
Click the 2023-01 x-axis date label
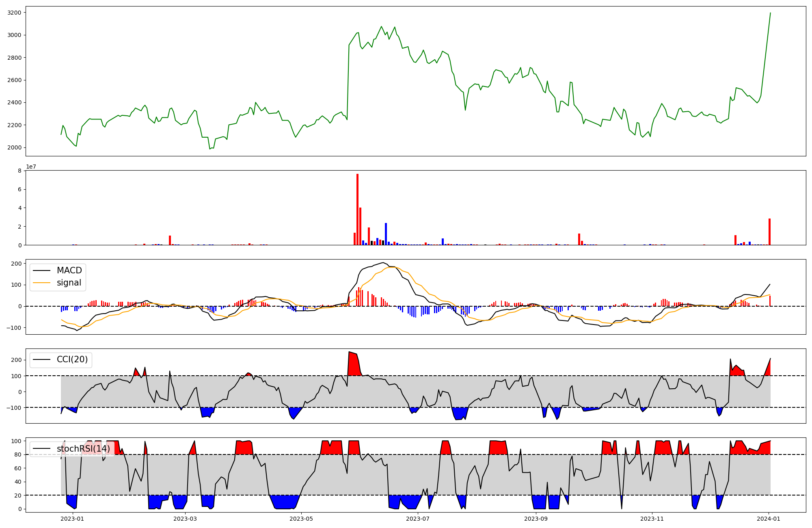73,519
